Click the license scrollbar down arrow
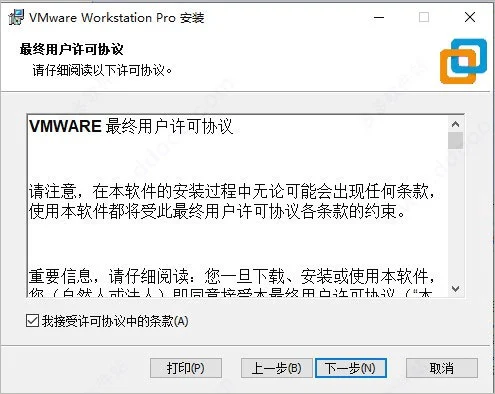The width and height of the screenshot is (495, 394). click(455, 288)
